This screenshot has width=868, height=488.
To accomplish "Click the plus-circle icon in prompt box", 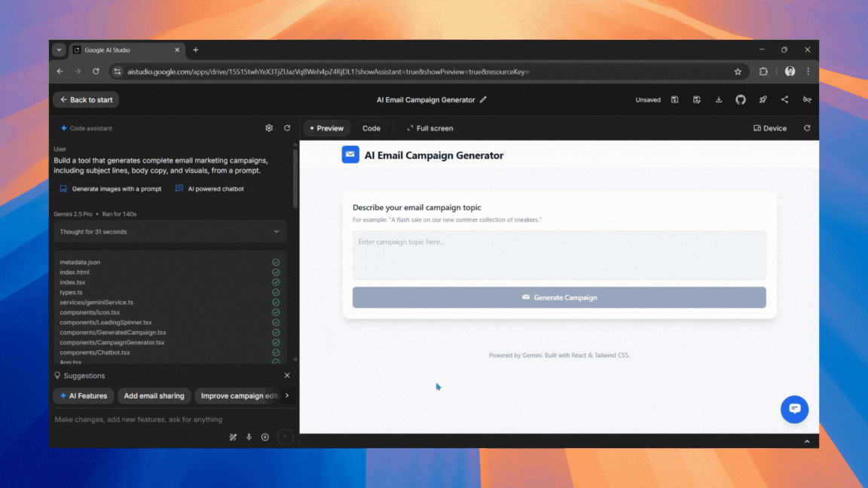I will [265, 437].
